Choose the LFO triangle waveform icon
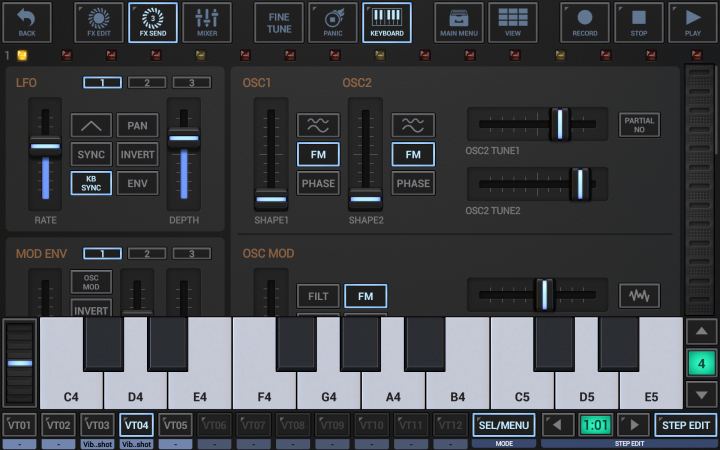This screenshot has height=450, width=720. click(91, 125)
